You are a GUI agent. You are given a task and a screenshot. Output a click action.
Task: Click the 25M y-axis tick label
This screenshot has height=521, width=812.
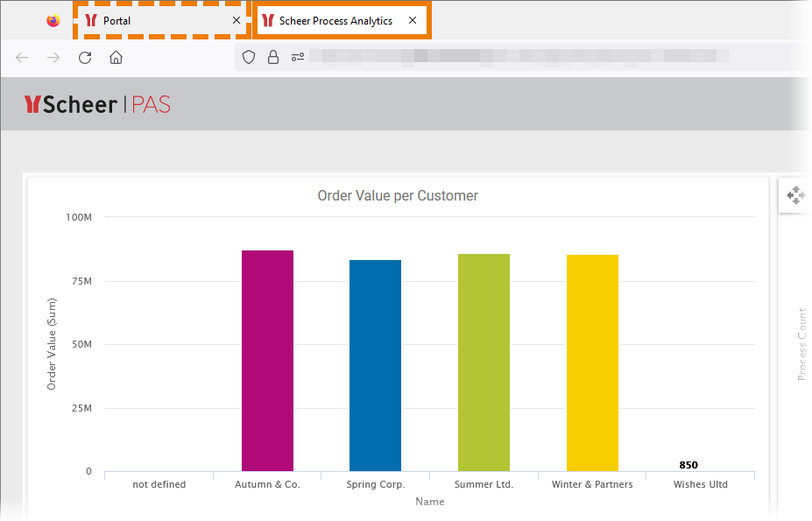tap(81, 408)
